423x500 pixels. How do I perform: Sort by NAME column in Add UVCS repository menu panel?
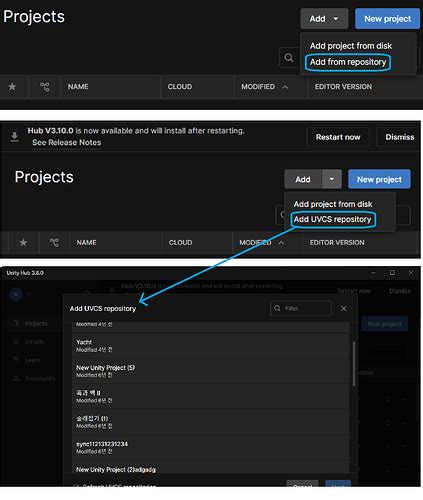tap(86, 242)
